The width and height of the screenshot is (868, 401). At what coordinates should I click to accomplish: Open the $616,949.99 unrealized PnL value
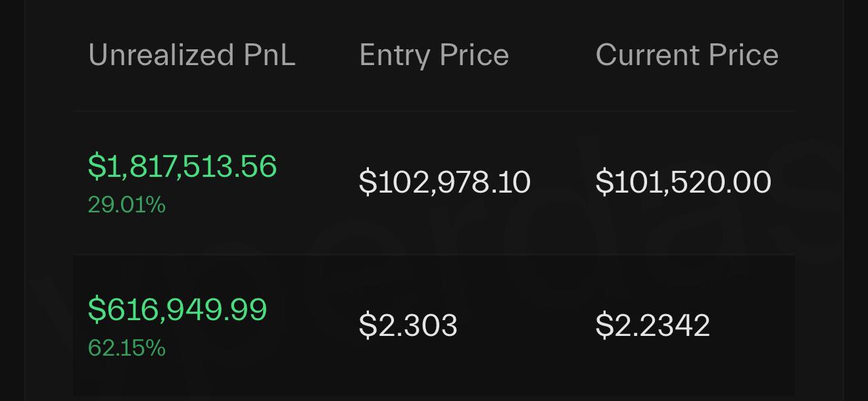tap(178, 309)
